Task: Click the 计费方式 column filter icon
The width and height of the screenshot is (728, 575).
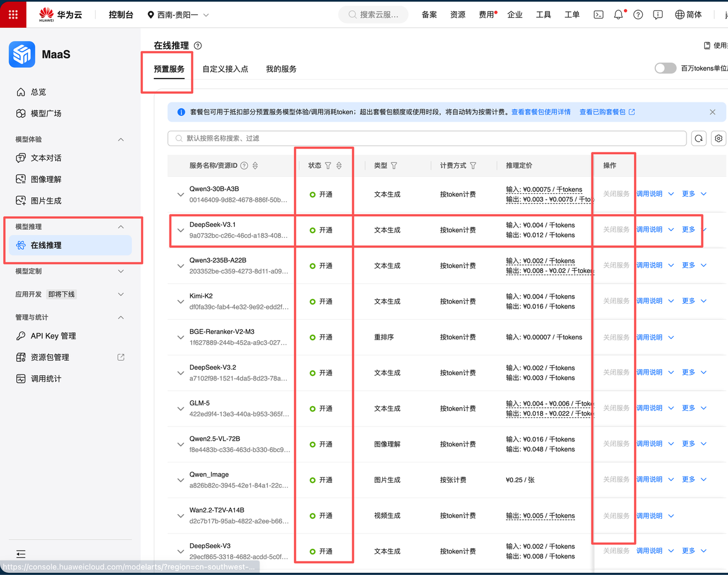Action: pyautogui.click(x=473, y=166)
